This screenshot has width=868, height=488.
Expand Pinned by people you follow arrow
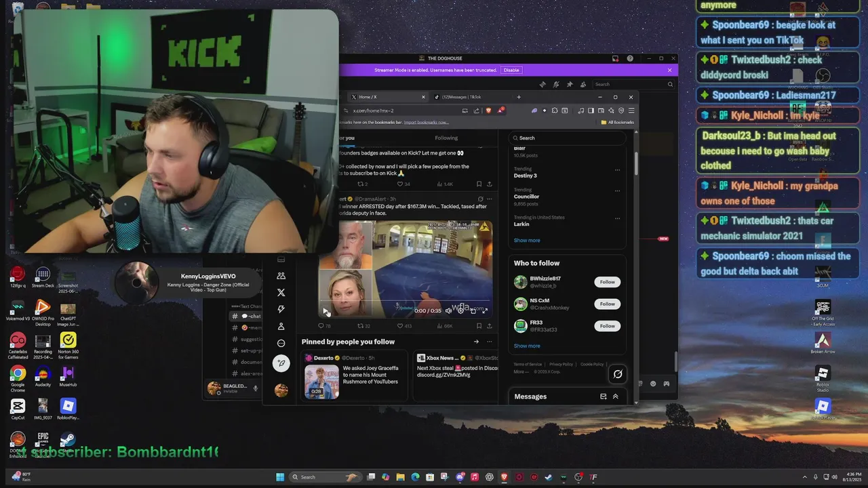[x=476, y=342]
